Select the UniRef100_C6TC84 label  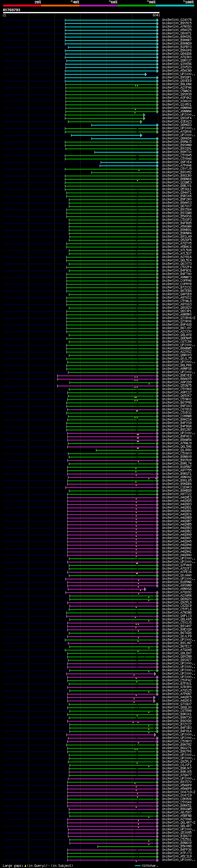(x=177, y=342)
